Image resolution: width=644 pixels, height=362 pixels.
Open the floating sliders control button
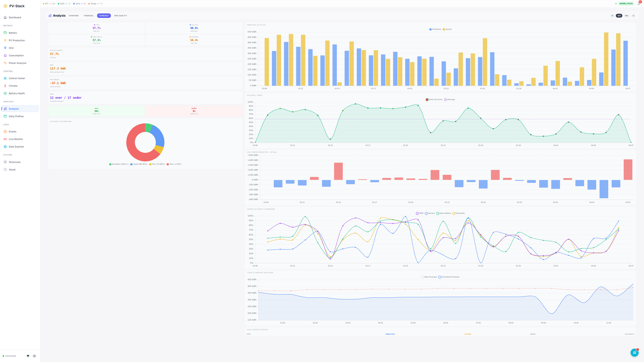pos(634,352)
